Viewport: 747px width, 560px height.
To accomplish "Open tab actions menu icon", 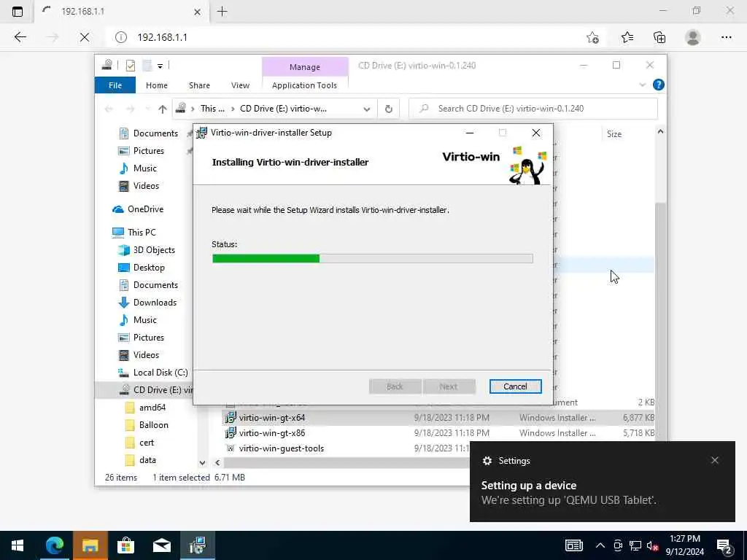I will click(x=18, y=12).
